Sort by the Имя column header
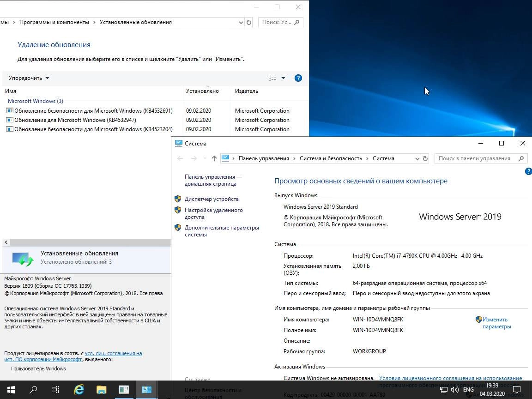 click(x=92, y=91)
